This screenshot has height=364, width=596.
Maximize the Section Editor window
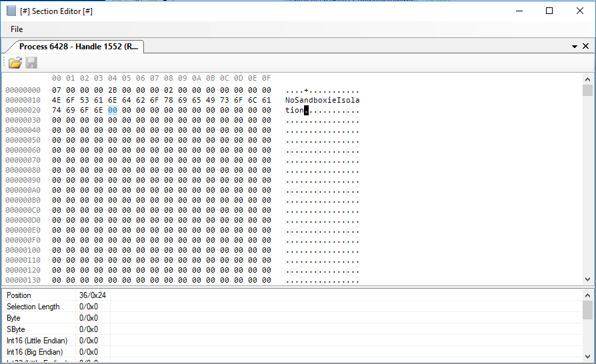click(549, 11)
